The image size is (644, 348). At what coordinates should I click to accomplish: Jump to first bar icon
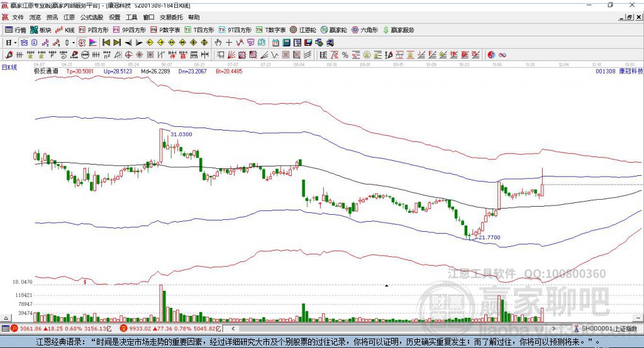[x=106, y=43]
